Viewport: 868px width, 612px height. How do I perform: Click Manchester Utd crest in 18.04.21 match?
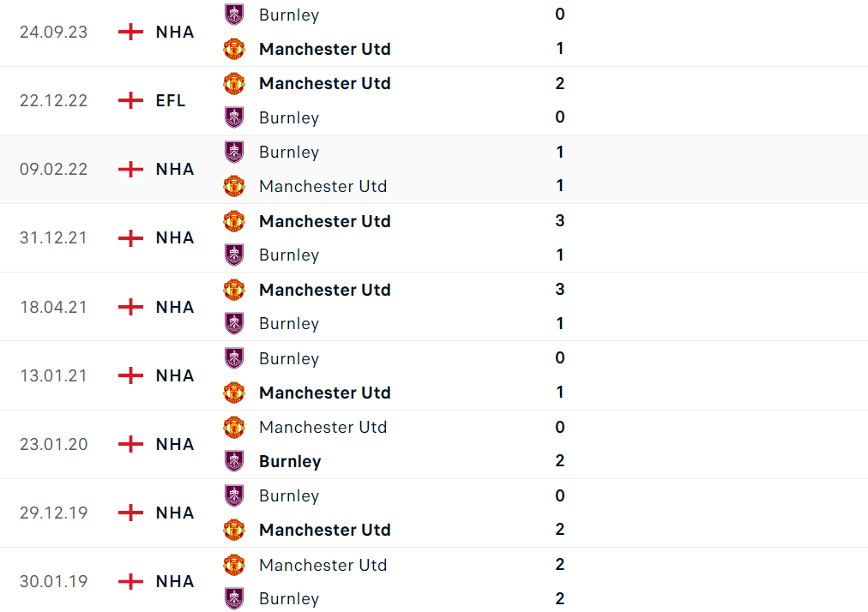pos(234,290)
